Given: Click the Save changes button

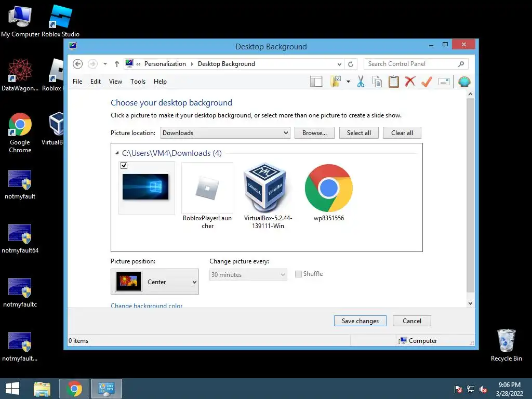Looking at the screenshot, I should pyautogui.click(x=360, y=321).
